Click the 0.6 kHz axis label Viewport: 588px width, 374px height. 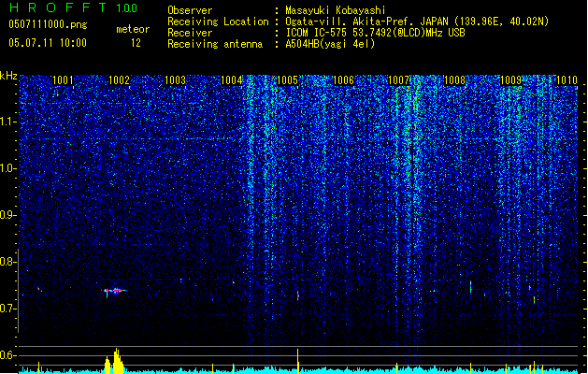point(7,355)
